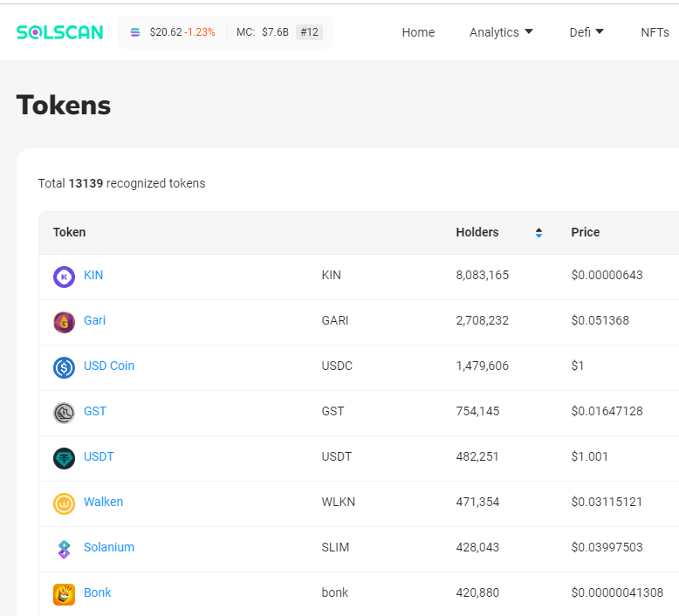Select the $0.0000041308 price cell
Image resolution: width=679 pixels, height=616 pixels.
[x=617, y=592]
